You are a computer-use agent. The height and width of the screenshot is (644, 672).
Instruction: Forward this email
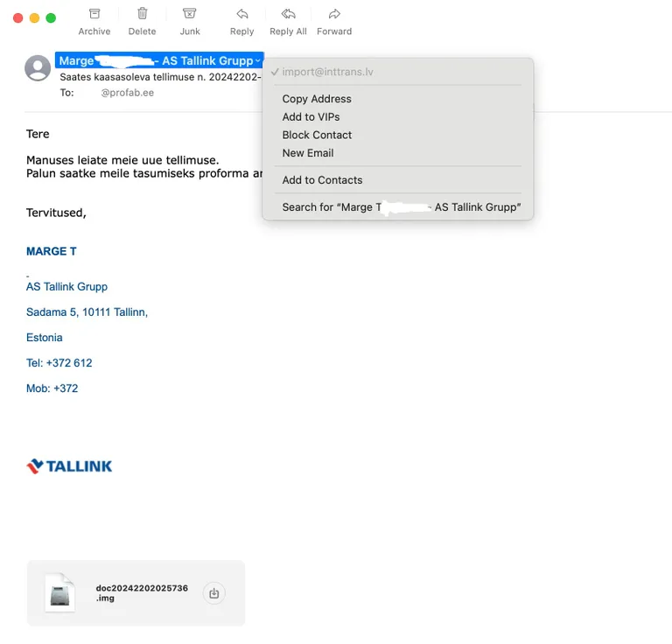click(x=334, y=22)
